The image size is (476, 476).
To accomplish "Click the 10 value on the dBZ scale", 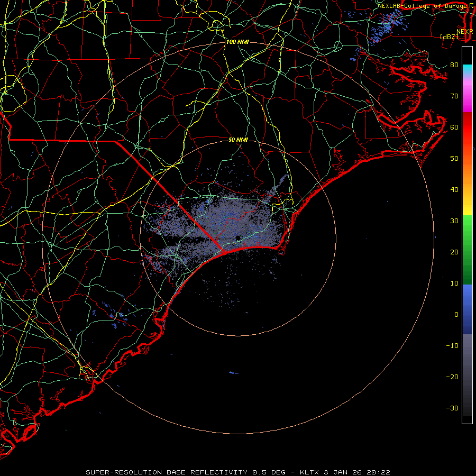I will (454, 283).
